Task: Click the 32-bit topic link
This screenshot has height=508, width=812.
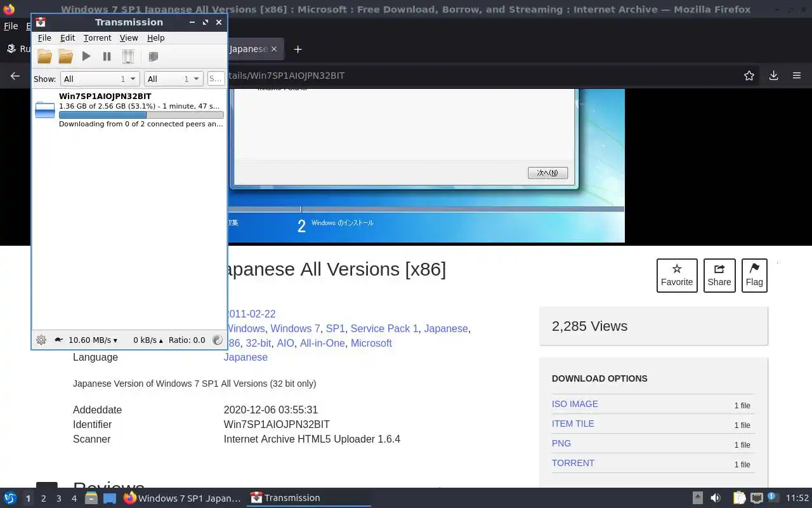Action: pyautogui.click(x=258, y=343)
